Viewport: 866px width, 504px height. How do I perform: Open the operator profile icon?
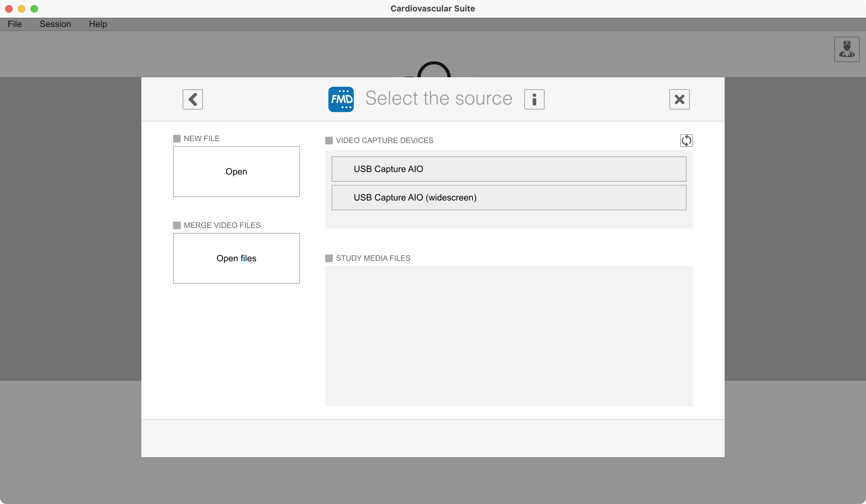846,49
